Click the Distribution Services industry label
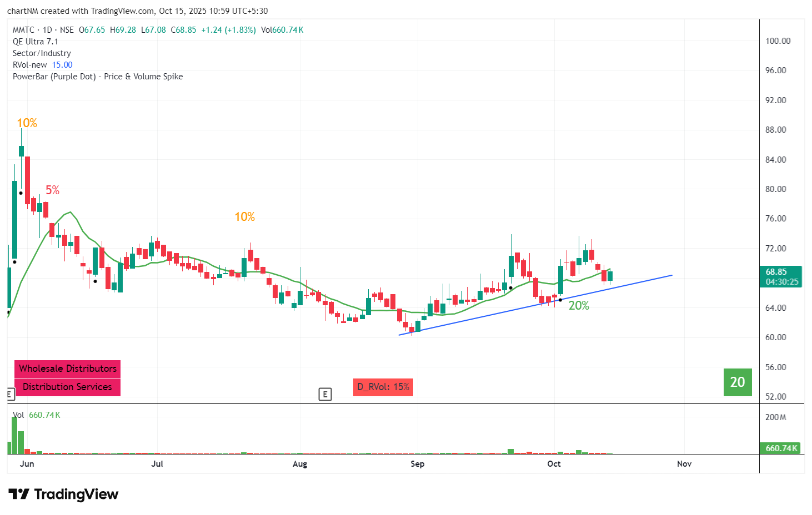Viewport: 812px width, 515px height. (x=67, y=387)
